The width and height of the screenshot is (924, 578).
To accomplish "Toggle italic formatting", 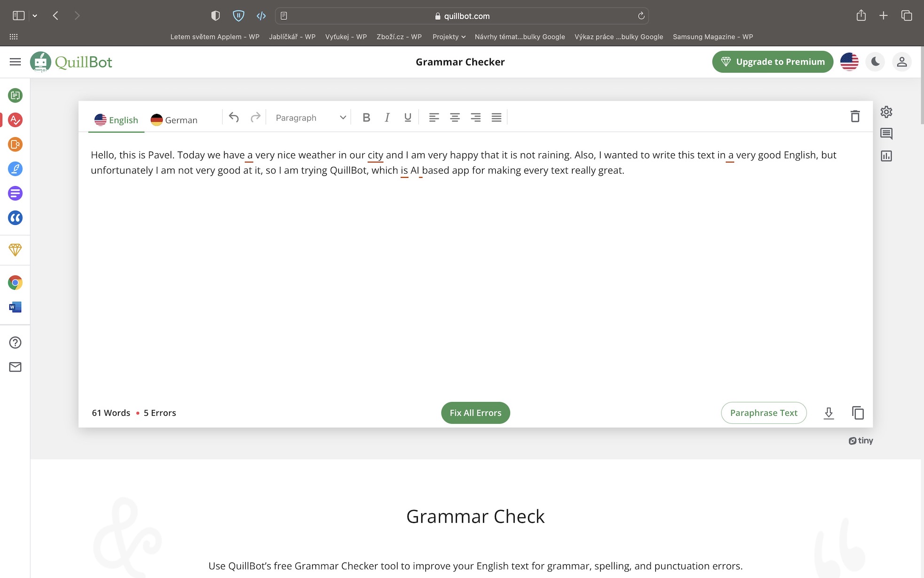I will 387,118.
